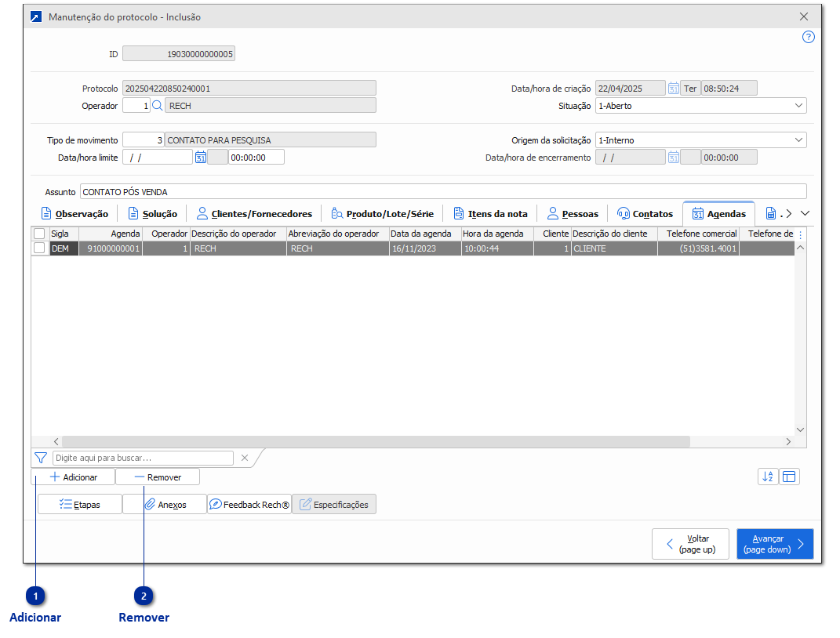Select the cell showing time 10:00:44
This screenshot has width=840, height=638.
(497, 248)
